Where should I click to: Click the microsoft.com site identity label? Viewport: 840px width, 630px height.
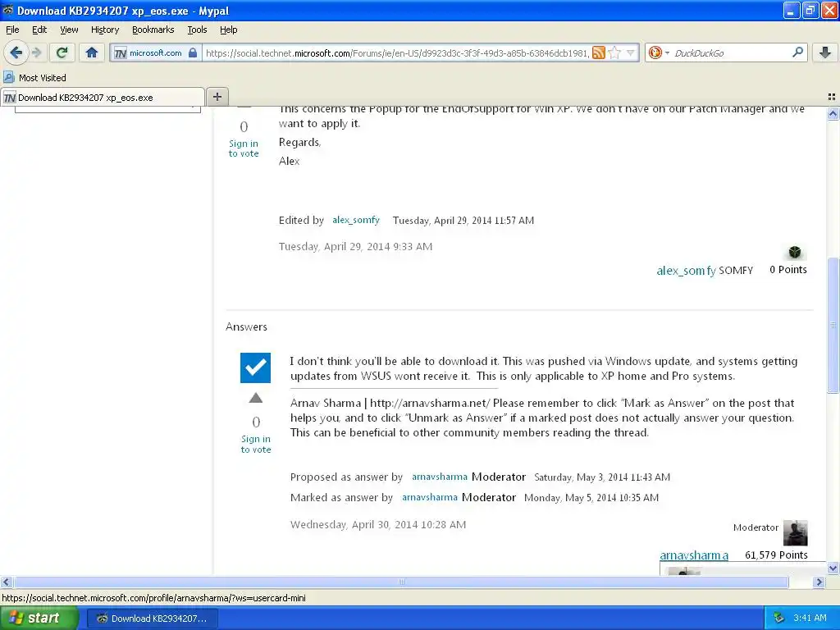point(155,52)
